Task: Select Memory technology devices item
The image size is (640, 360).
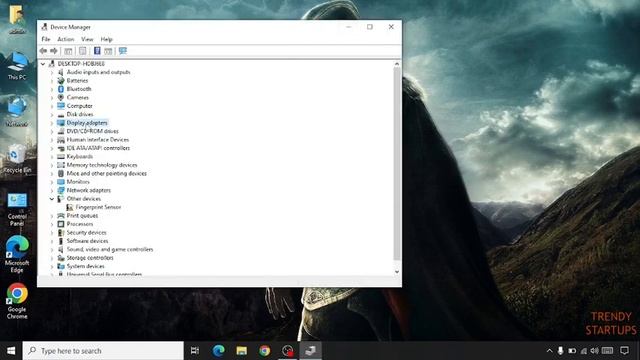Action: tap(102, 165)
